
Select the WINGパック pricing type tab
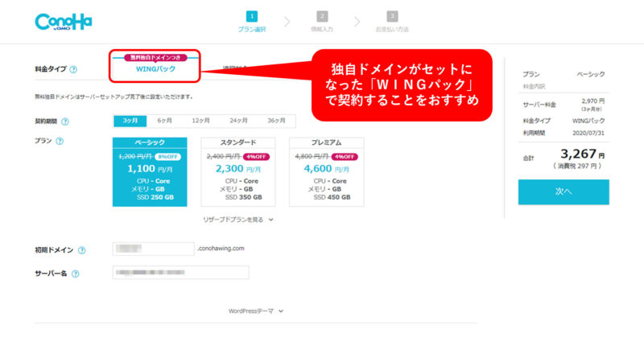tap(155, 69)
